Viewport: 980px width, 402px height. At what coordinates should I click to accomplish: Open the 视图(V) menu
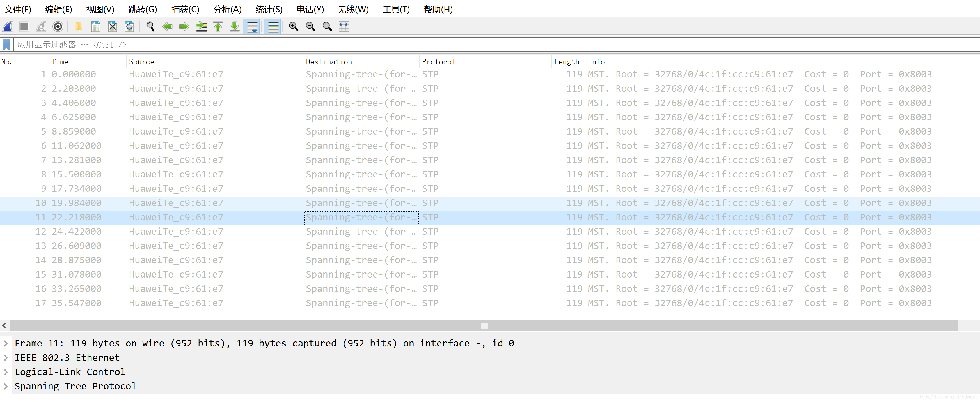[100, 10]
